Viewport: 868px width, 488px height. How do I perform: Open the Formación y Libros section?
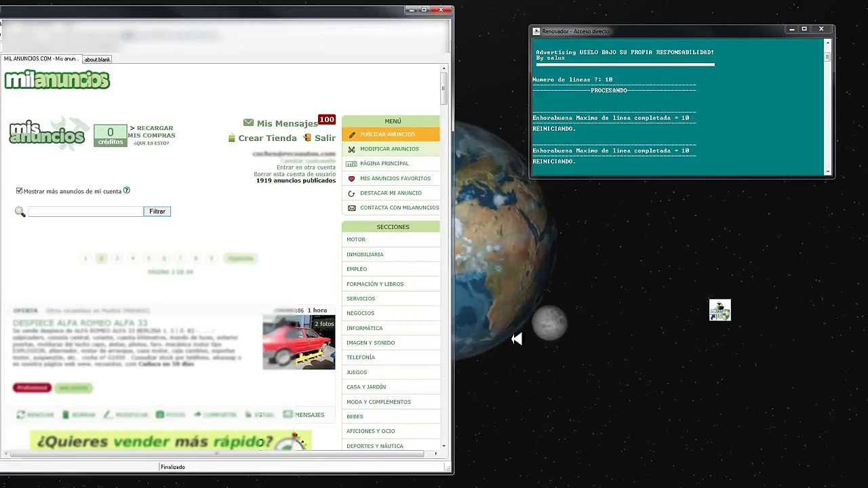click(391, 284)
